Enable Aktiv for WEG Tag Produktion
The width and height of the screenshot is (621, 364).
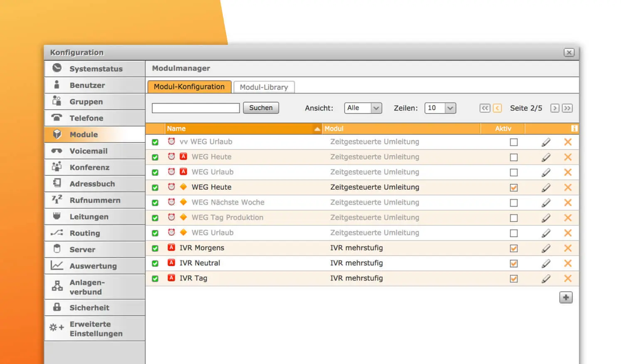click(x=514, y=218)
